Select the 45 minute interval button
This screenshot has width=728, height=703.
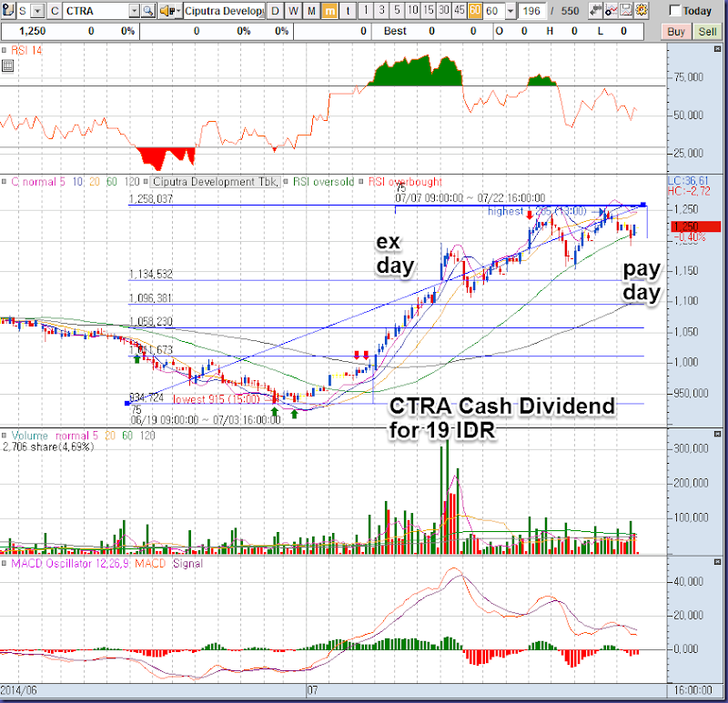pos(460,10)
